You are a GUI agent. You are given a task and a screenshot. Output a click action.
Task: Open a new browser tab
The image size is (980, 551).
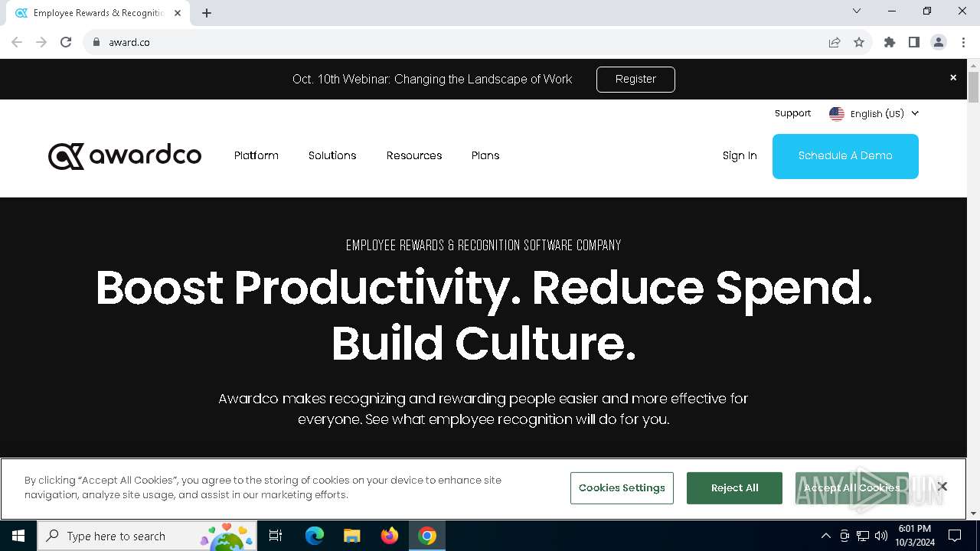click(207, 12)
